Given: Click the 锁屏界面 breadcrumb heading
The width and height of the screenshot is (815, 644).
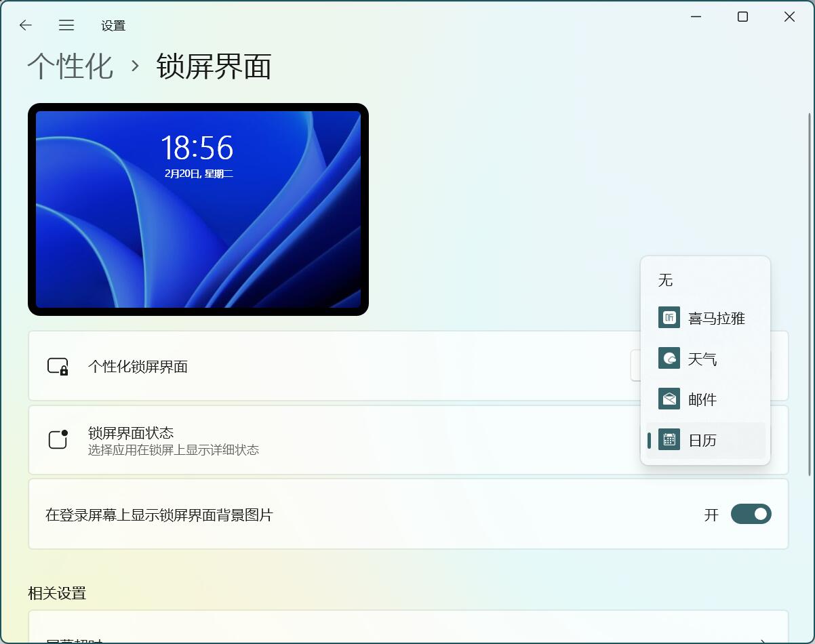Looking at the screenshot, I should tap(214, 66).
